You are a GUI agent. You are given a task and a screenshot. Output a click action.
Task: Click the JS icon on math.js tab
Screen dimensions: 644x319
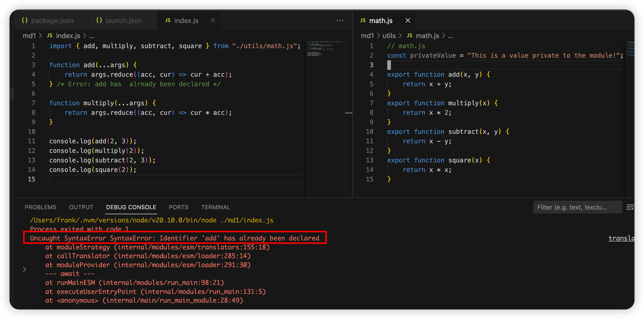pyautogui.click(x=363, y=20)
